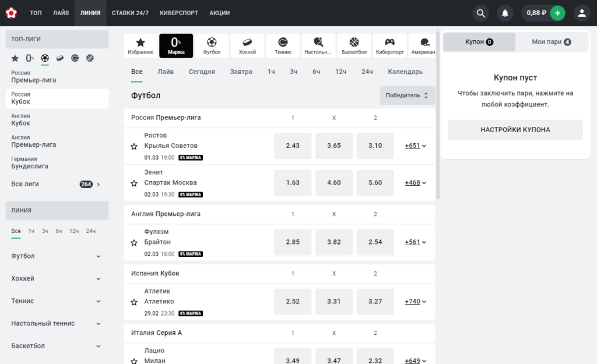Image resolution: width=597 pixels, height=364 pixels.
Task: Open the user profile icon
Action: tap(581, 13)
